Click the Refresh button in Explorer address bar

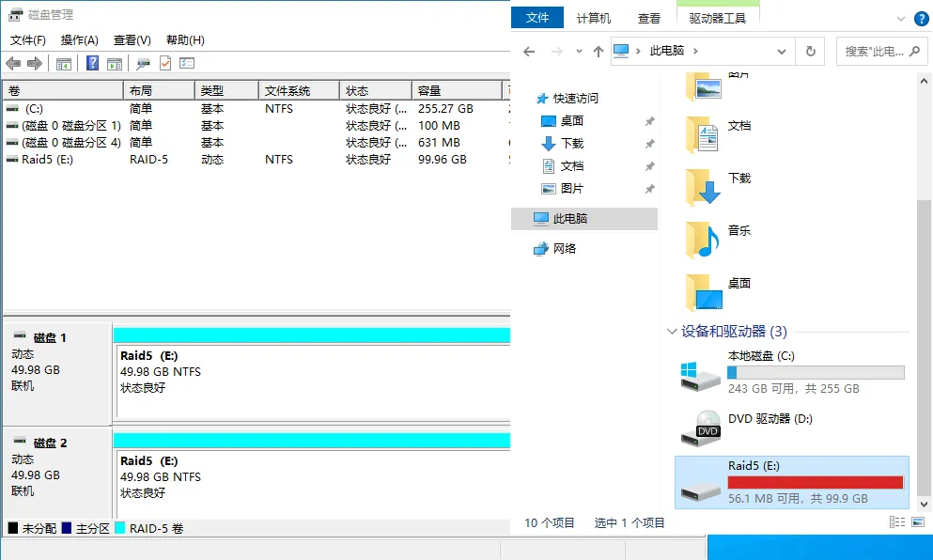(809, 51)
